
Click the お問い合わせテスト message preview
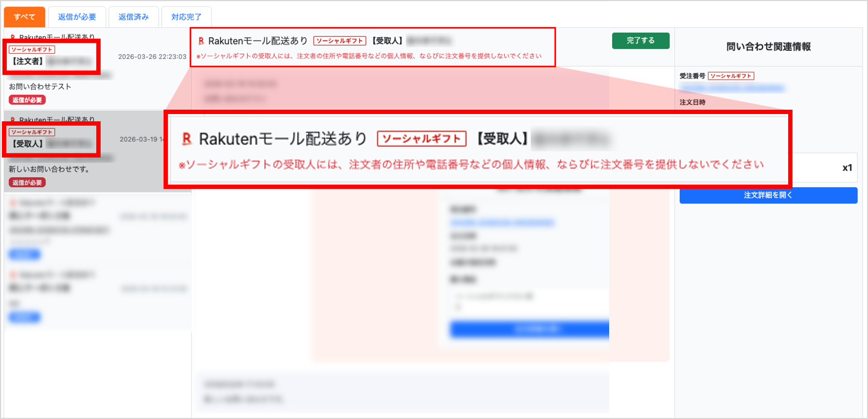pos(40,87)
